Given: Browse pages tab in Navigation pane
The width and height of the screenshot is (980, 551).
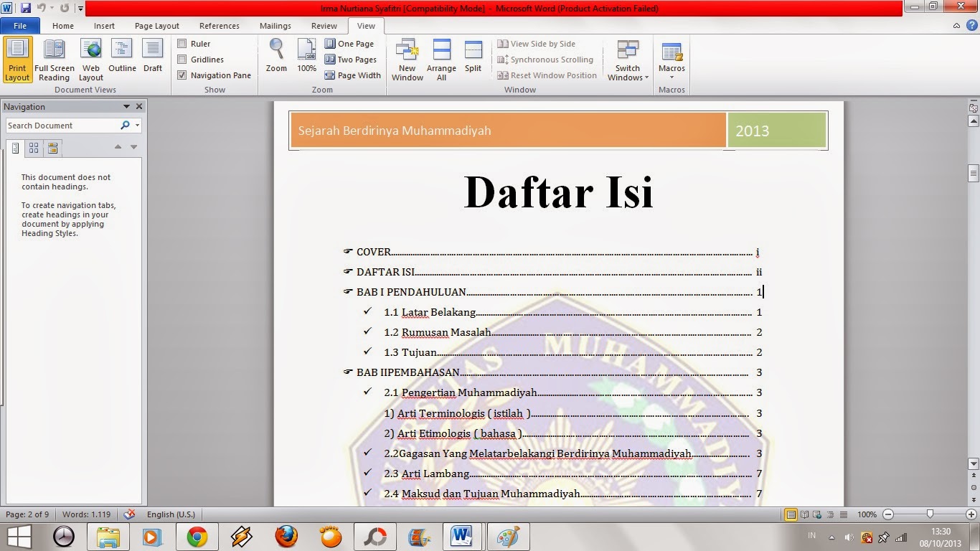Looking at the screenshot, I should [34, 149].
